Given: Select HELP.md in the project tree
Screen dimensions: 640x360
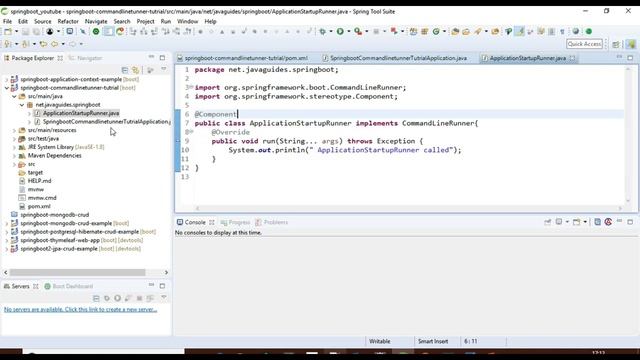Looking at the screenshot, I should point(39,181).
